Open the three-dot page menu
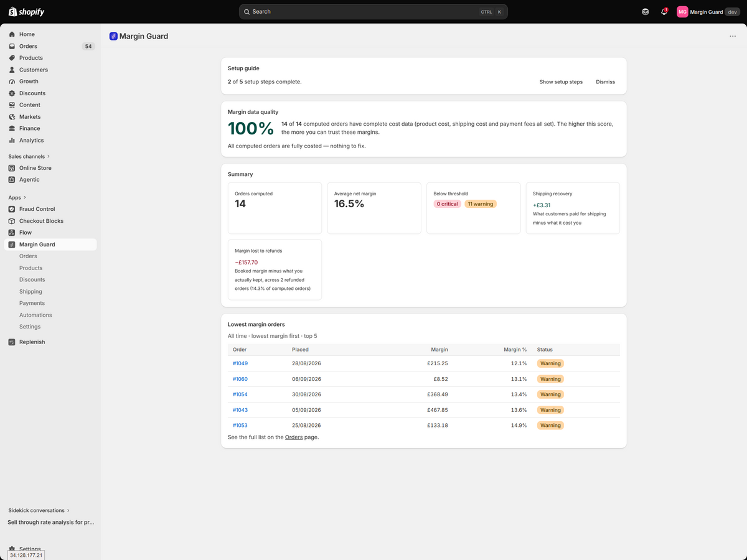The image size is (747, 560). coord(733,36)
